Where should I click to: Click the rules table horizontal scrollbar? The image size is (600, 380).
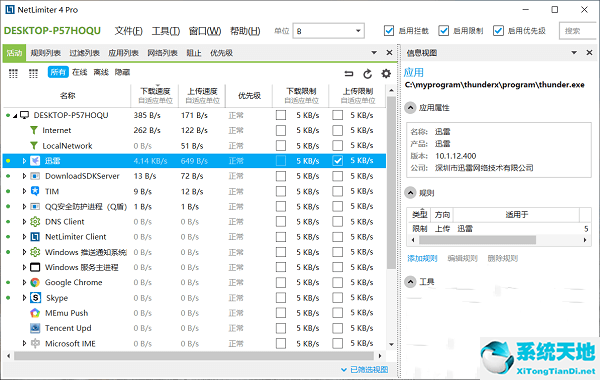[x=477, y=240]
